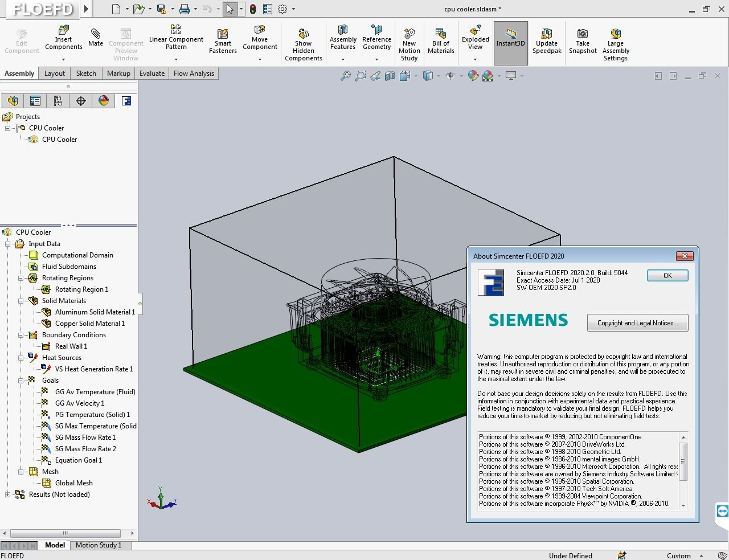
Task: Open the Exploded View dropdown arrow
Action: coord(476,59)
